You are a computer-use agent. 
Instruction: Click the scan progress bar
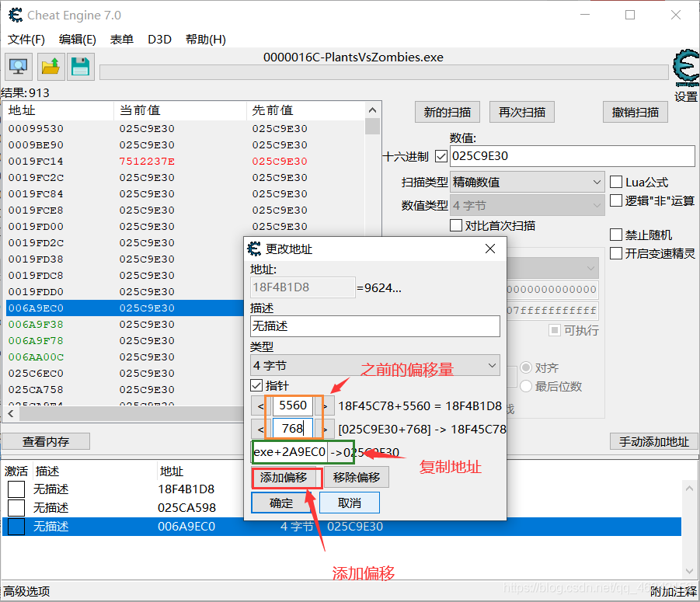[x=384, y=71]
